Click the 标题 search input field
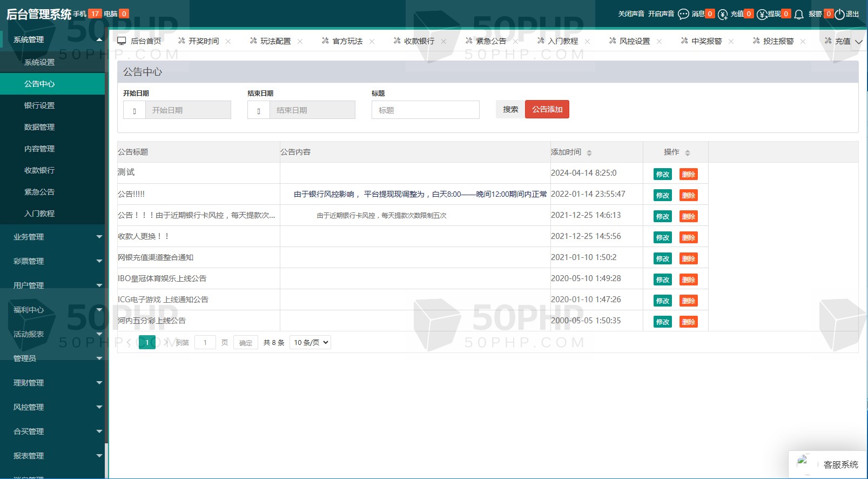The image size is (868, 479). pyautogui.click(x=425, y=110)
